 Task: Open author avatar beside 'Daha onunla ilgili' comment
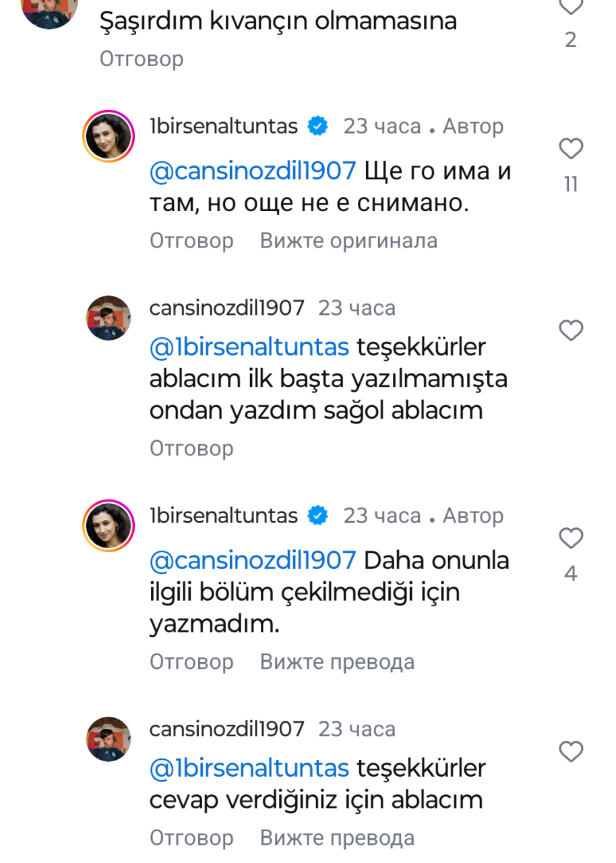(109, 525)
